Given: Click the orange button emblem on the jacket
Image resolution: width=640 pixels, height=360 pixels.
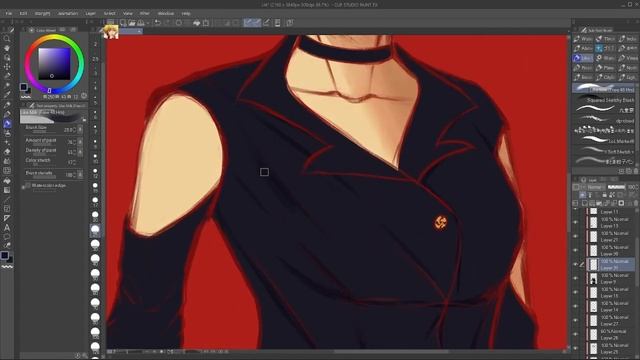Looking at the screenshot, I should pyautogui.click(x=440, y=222).
